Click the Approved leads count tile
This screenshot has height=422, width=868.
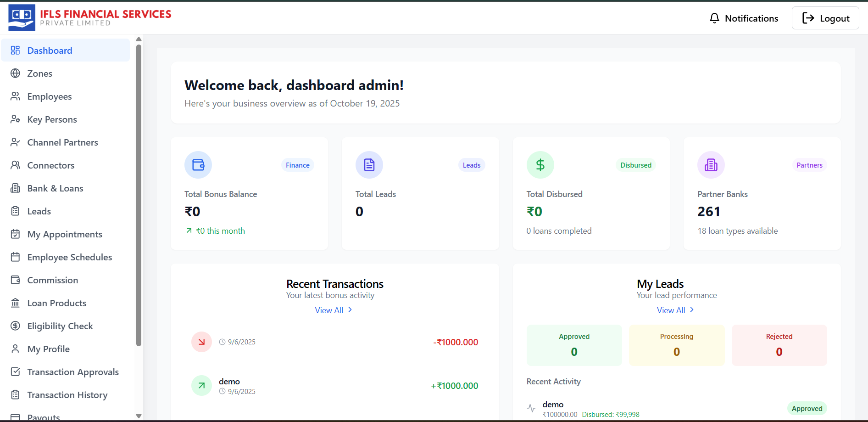[574, 345]
